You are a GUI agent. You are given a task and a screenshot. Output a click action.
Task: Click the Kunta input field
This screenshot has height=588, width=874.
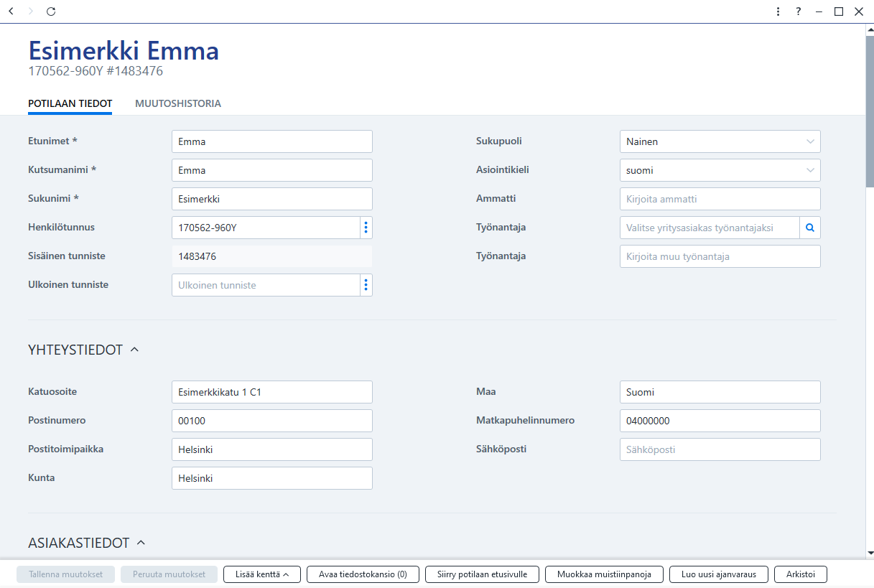(272, 478)
